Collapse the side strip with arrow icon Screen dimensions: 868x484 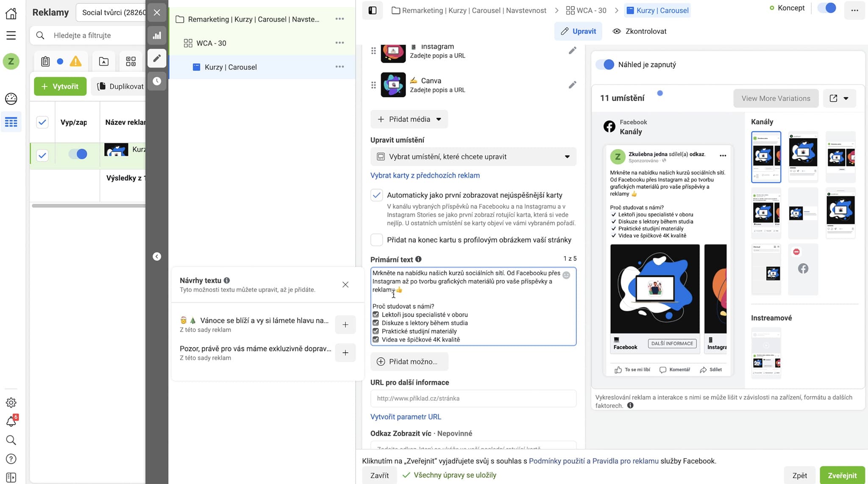[x=157, y=257]
